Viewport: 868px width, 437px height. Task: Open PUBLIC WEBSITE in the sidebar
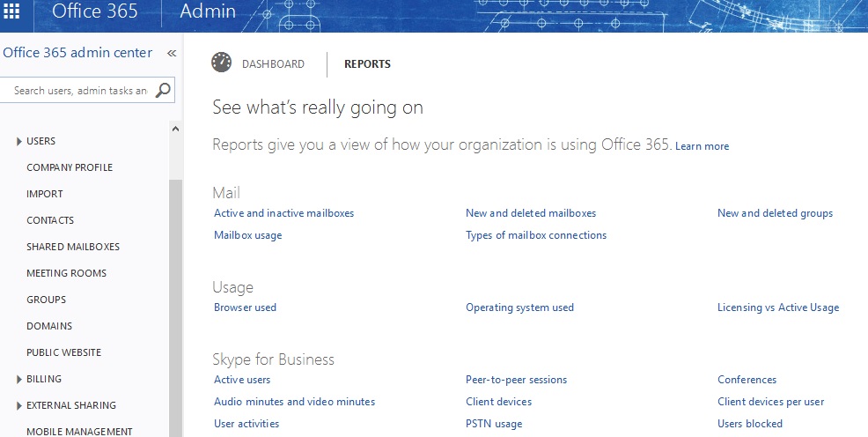tap(64, 352)
